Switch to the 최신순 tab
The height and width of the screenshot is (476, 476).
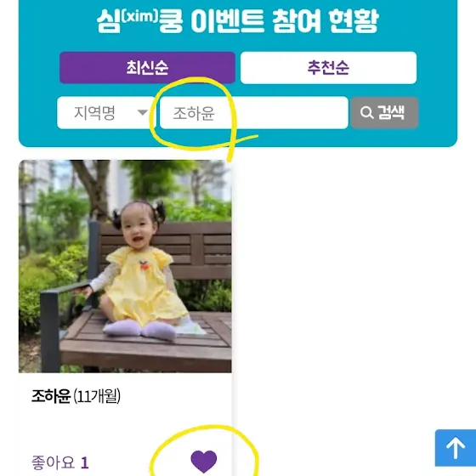tap(147, 67)
